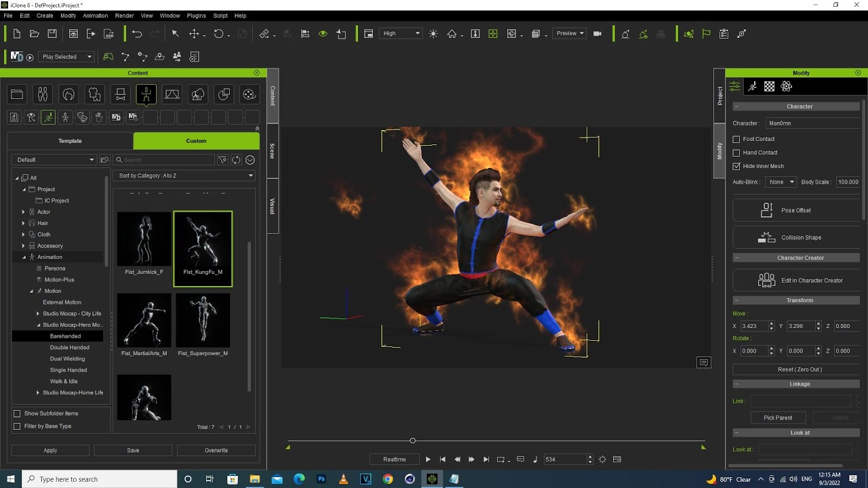Screen dimensions: 868x488
Task: Click the Motion Director MD icon
Action: point(17,57)
